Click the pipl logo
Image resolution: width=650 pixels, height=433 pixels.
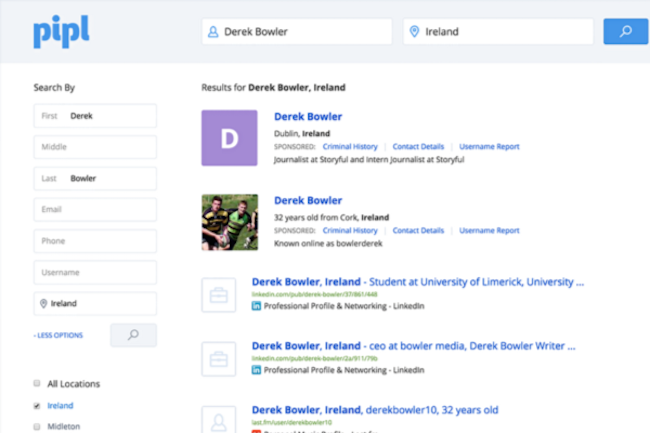(61, 32)
